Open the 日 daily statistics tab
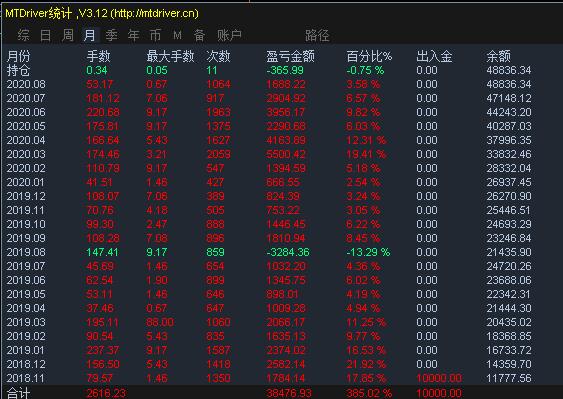563x399 pixels. point(45,35)
